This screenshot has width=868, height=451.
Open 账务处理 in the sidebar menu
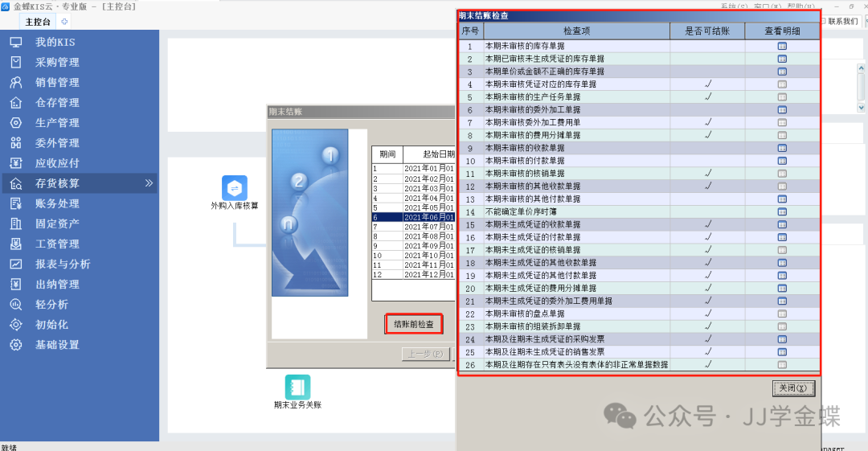[57, 203]
